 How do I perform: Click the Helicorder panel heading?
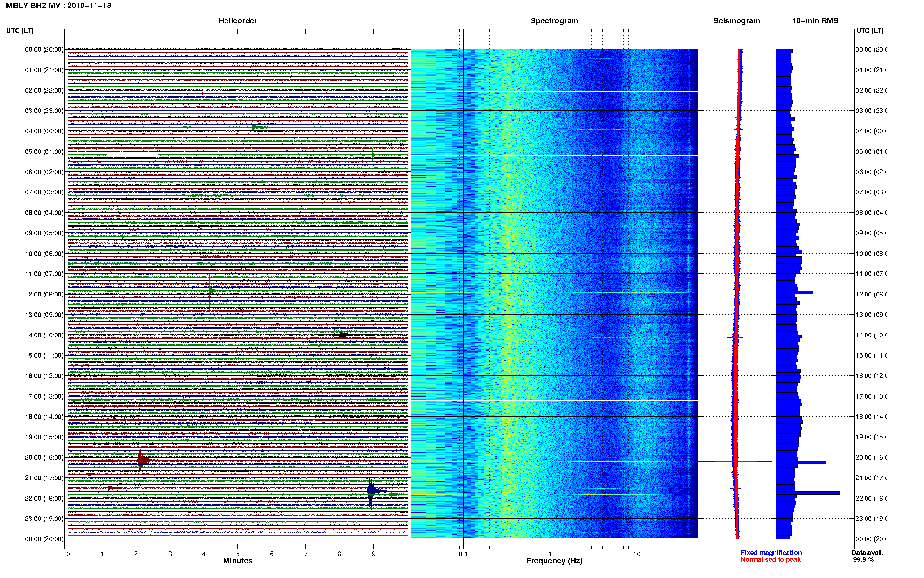click(x=237, y=21)
